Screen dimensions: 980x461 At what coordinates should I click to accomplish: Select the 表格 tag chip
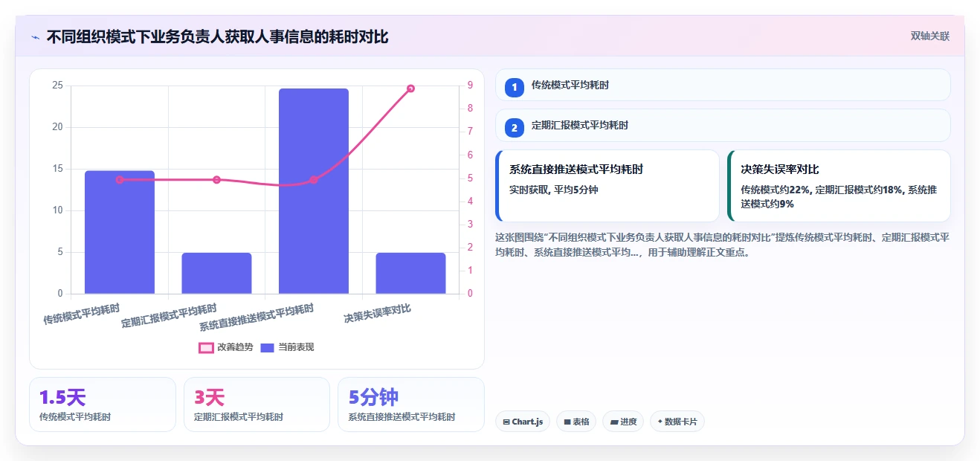point(576,422)
